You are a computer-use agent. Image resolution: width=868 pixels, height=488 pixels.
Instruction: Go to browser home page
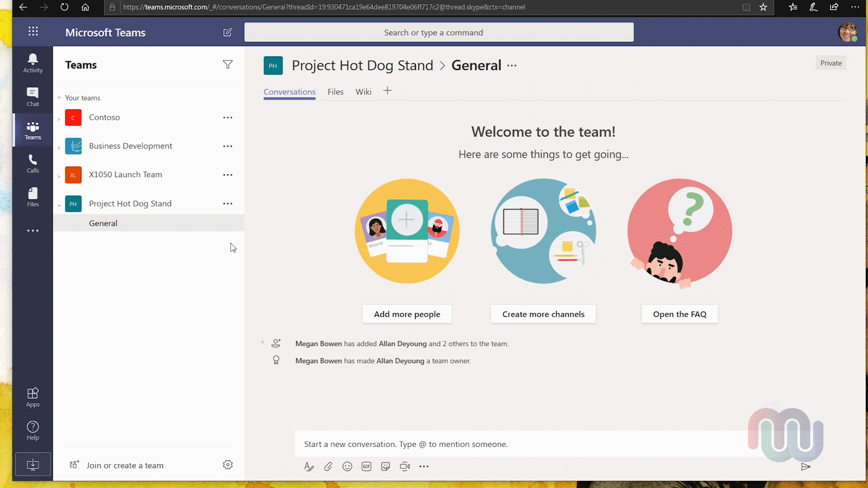click(x=85, y=7)
